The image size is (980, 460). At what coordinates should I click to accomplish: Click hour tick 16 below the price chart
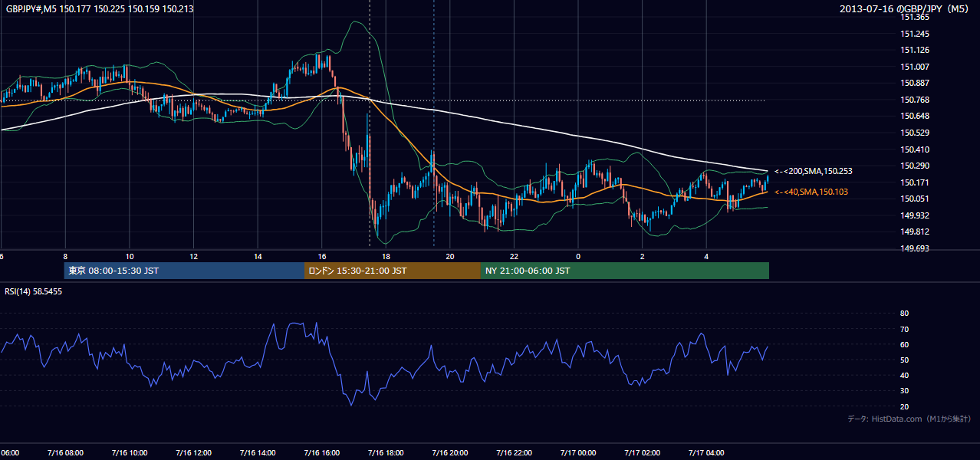click(x=321, y=256)
